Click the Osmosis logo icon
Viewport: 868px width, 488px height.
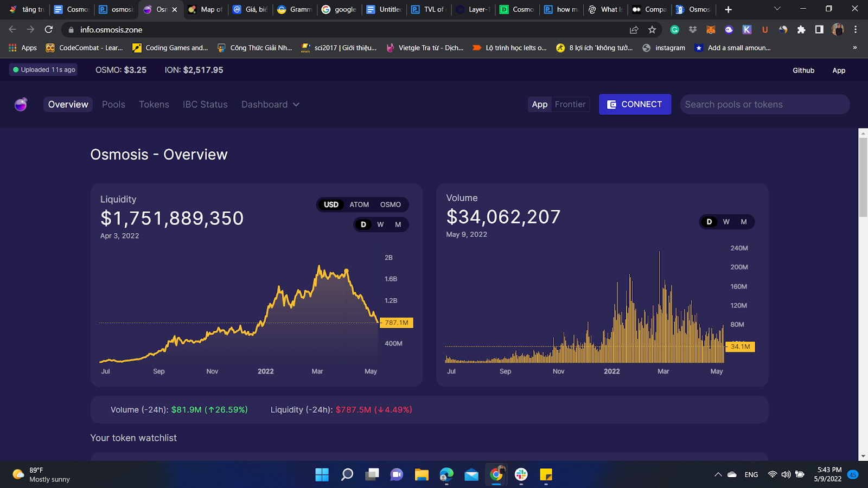point(21,104)
